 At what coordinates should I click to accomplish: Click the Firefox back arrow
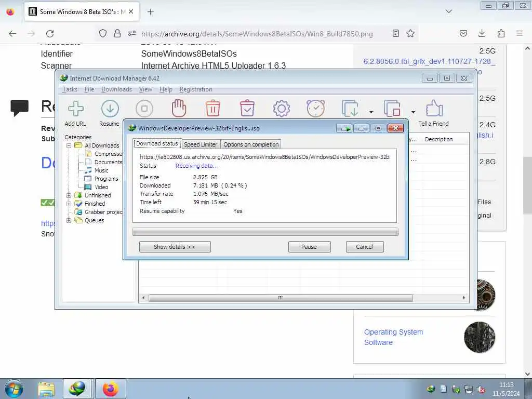click(12, 33)
